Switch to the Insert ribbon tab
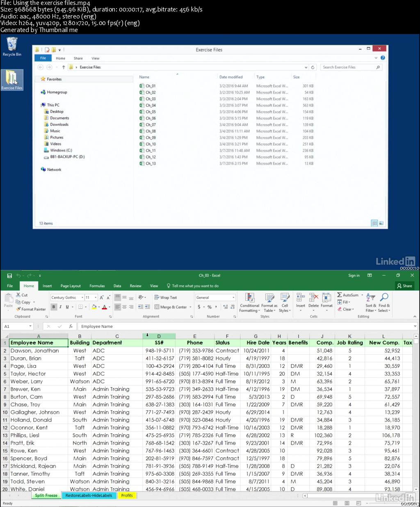The width and height of the screenshot is (420, 507). tap(47, 286)
